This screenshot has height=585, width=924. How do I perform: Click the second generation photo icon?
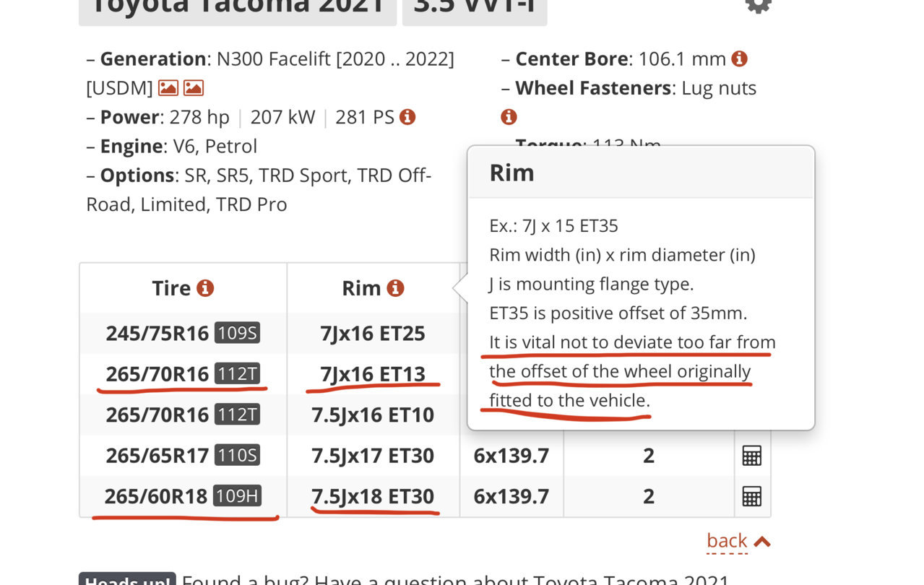point(194,88)
